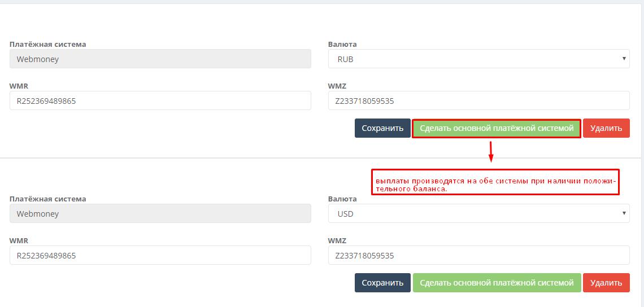Open the currency dropdown showing USD
This screenshot has height=307, width=644.
478,214
